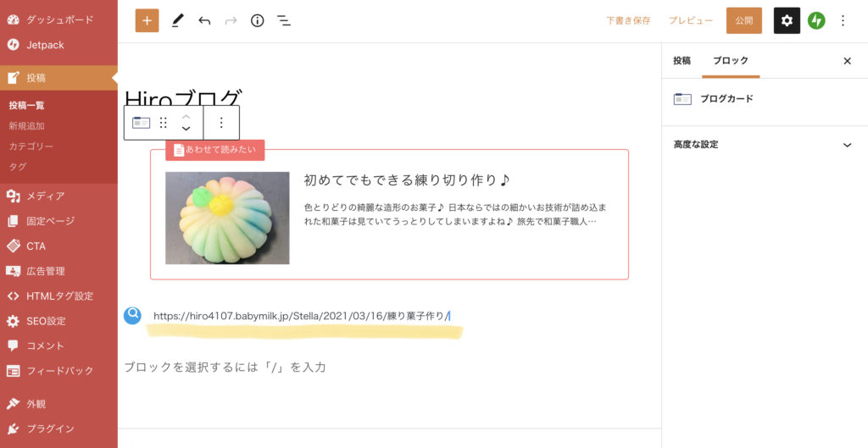Select the pencil tools icon
Screen dimensions: 868x448
(176, 20)
